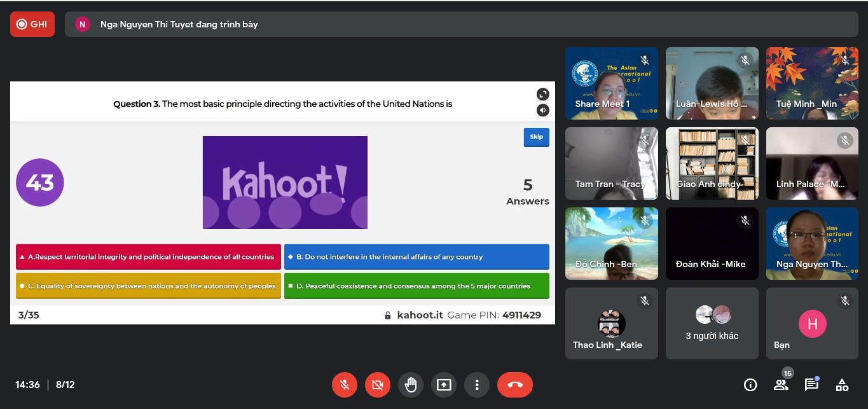The image size is (868, 409).
Task: Toggle the Kahoot sound speaker icon
Action: [542, 110]
